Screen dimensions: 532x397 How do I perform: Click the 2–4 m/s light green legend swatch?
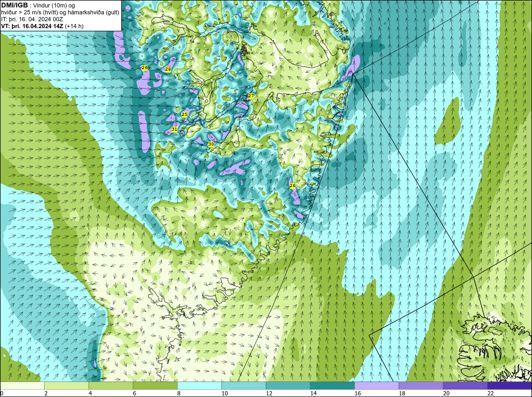66,385
